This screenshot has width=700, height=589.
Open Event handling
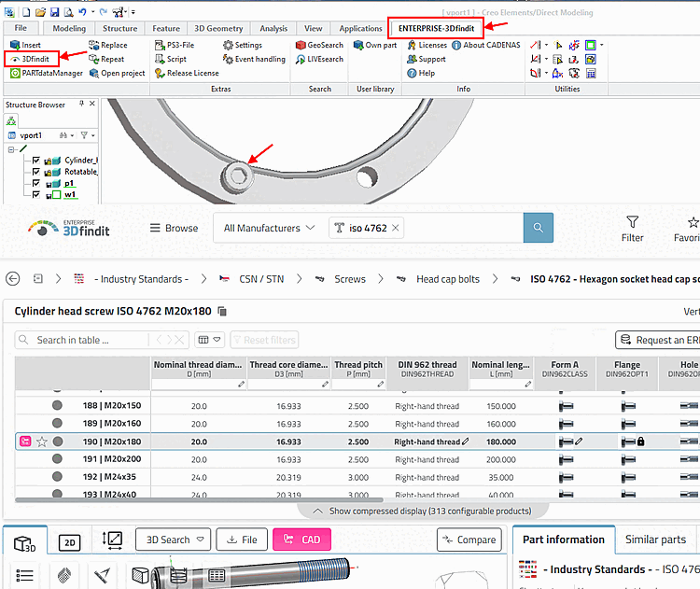point(254,59)
